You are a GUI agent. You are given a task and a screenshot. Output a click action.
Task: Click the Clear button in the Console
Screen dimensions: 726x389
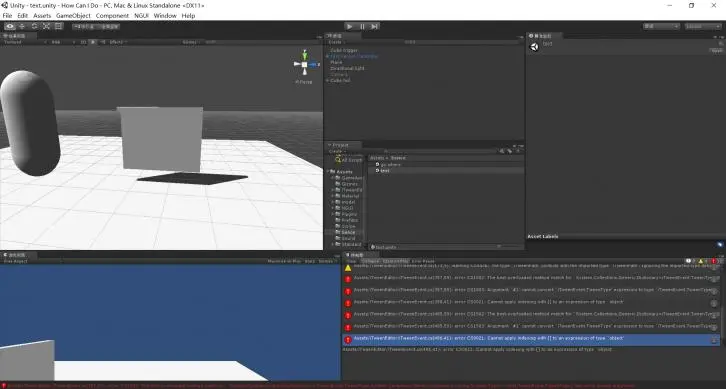(352, 261)
